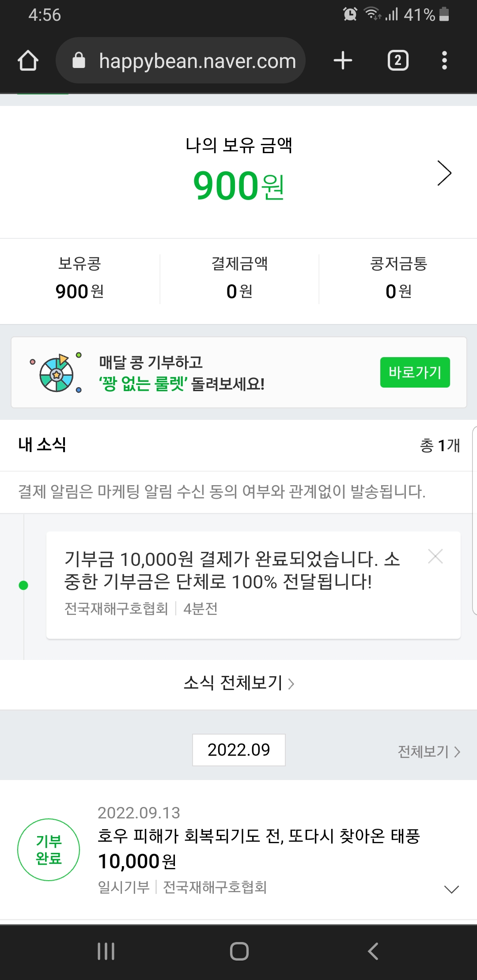Open the browser three-dot menu

pyautogui.click(x=444, y=60)
